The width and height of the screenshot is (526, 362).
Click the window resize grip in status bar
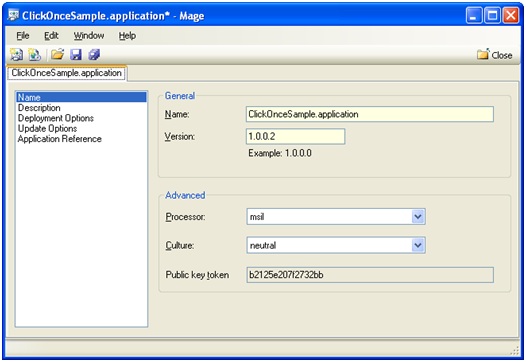[x=515, y=351]
